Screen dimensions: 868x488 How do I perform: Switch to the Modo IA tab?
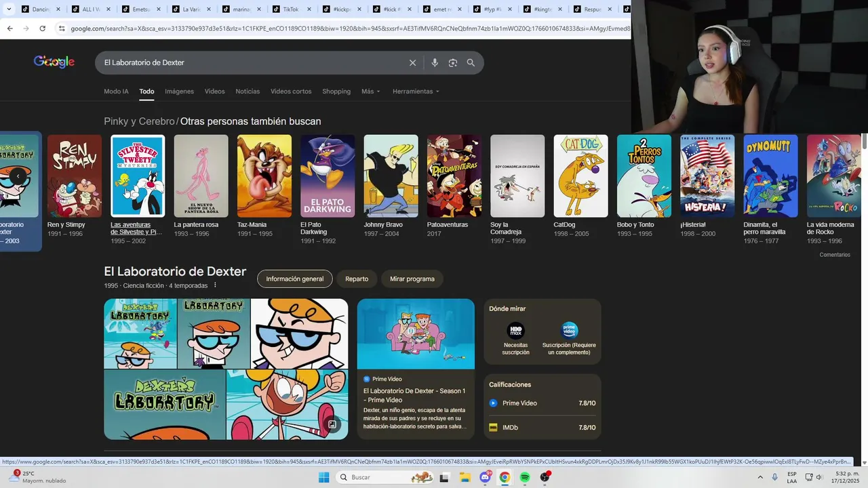point(116,91)
